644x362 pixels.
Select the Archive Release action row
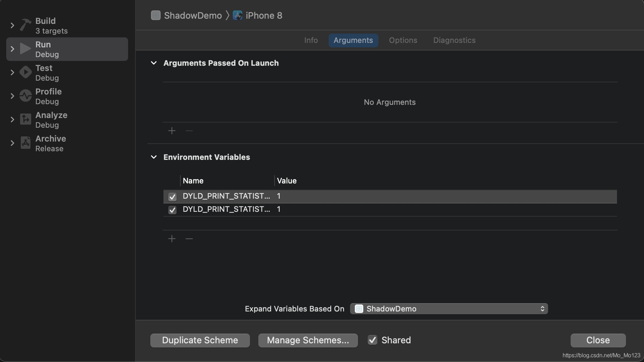[67, 143]
